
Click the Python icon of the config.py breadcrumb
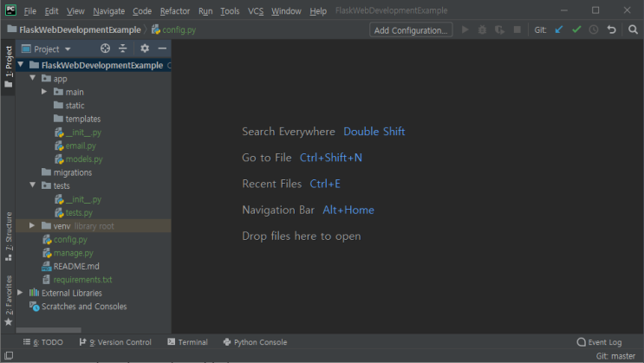click(x=156, y=29)
